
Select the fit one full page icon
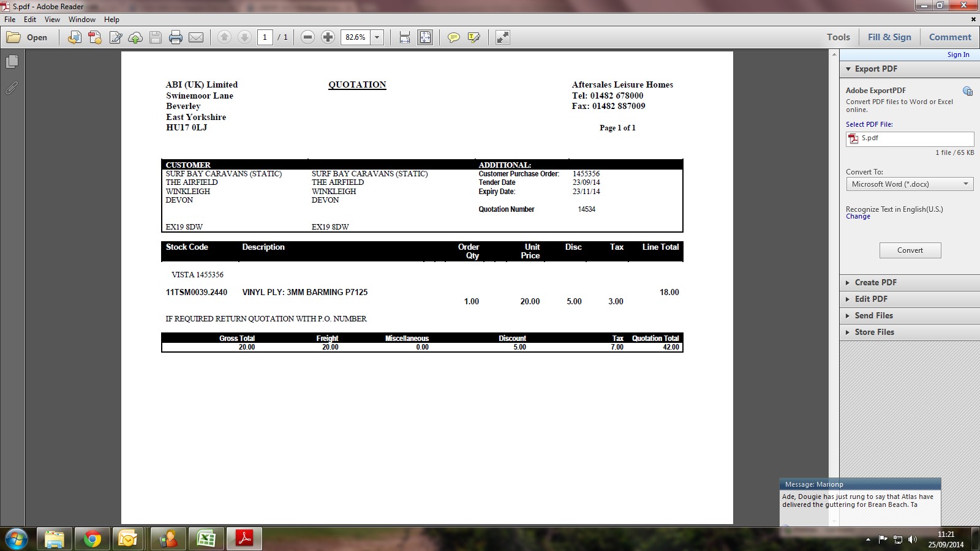click(425, 37)
